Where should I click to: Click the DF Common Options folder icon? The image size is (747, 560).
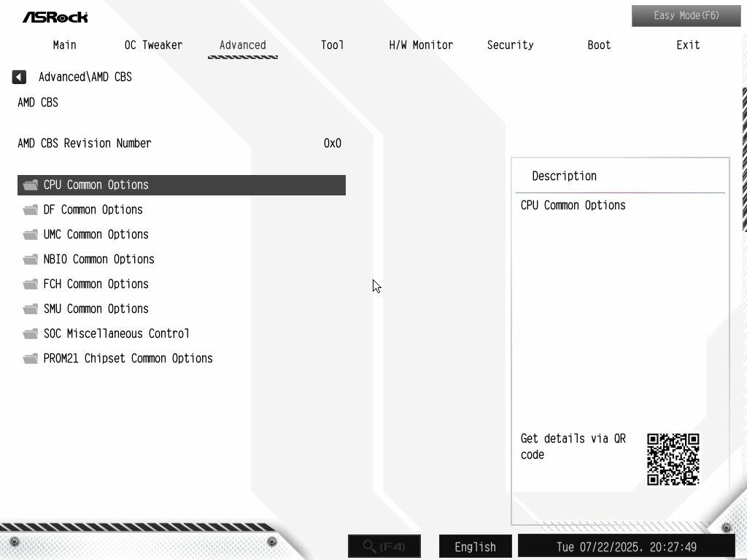[x=31, y=209]
